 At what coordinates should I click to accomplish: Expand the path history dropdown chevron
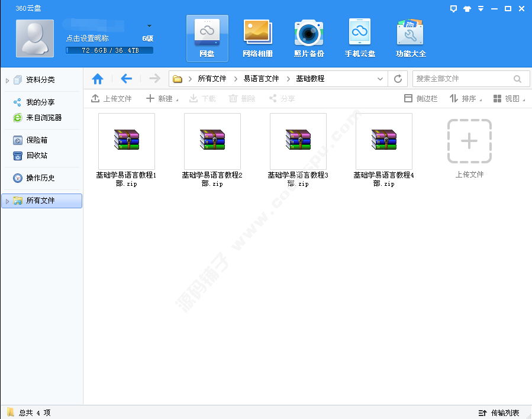tap(380, 79)
